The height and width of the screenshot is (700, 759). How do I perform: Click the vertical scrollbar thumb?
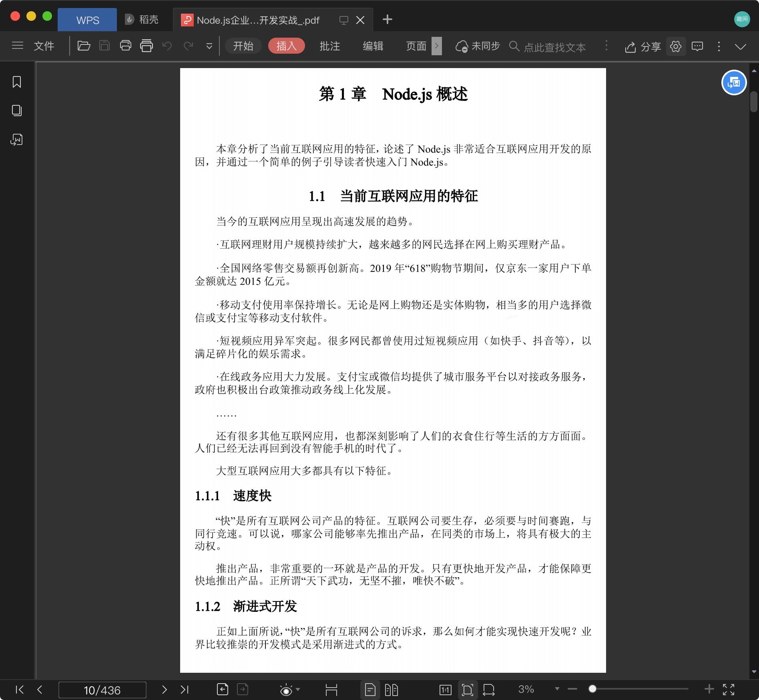click(x=754, y=102)
